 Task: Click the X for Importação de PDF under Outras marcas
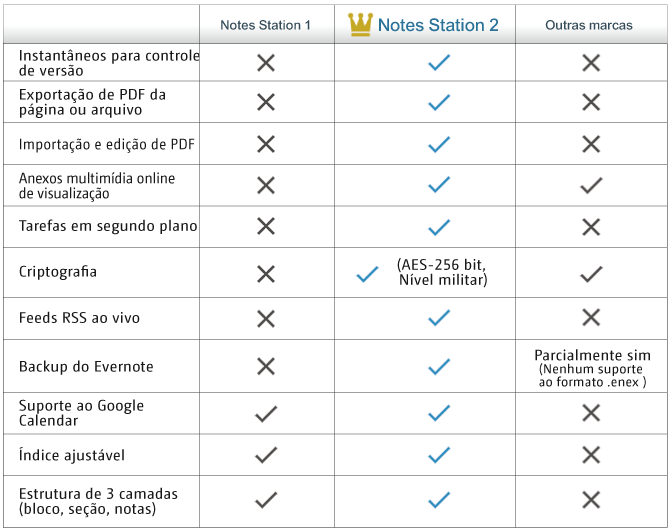click(591, 144)
